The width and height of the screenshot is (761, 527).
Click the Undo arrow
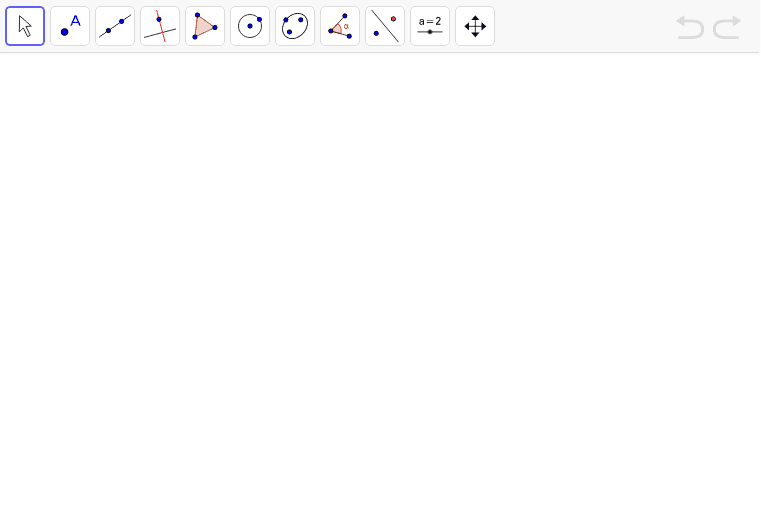click(690, 27)
